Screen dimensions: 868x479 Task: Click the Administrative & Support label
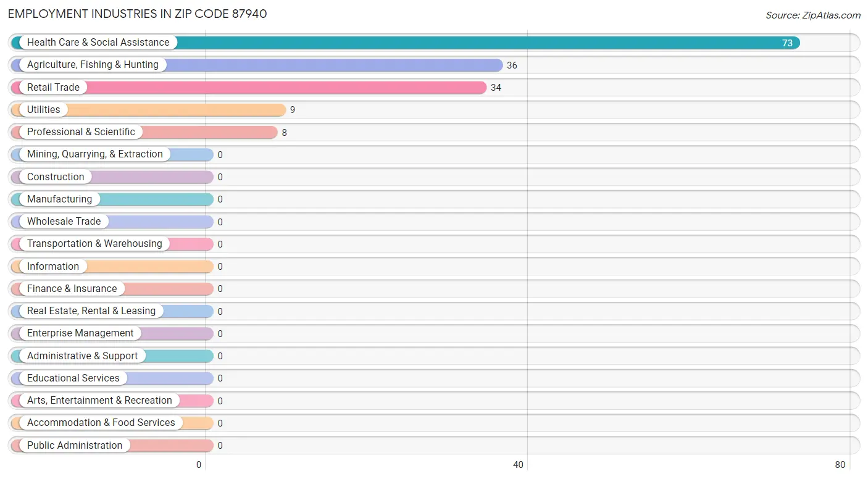[83, 356]
